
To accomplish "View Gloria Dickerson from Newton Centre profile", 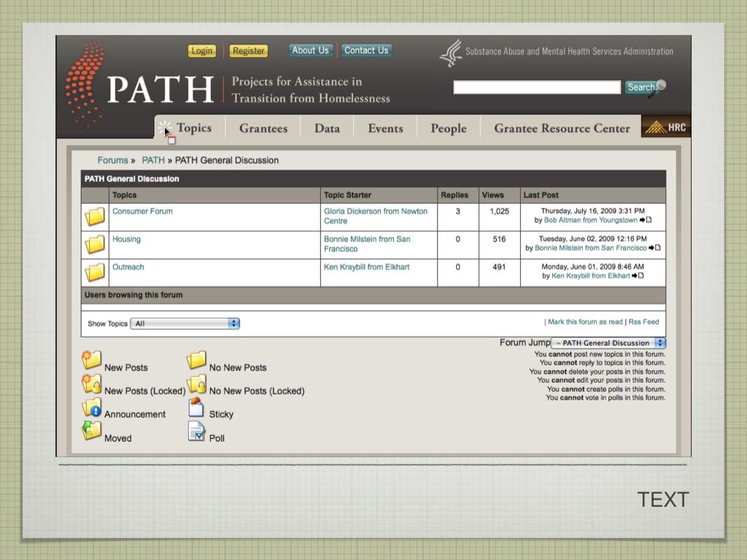I will point(376,216).
